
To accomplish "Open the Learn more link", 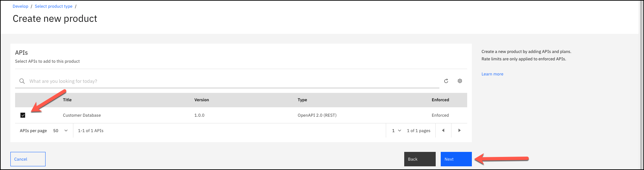I will point(492,74).
